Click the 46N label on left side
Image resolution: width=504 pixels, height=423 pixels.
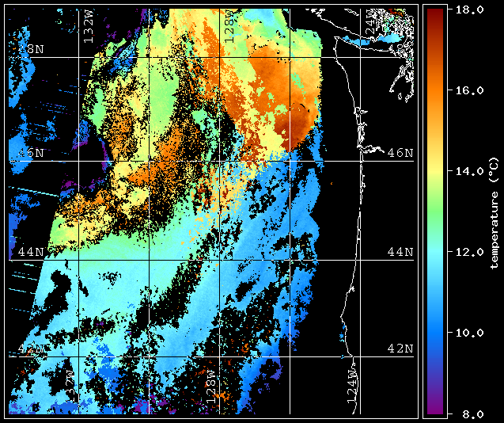click(31, 153)
